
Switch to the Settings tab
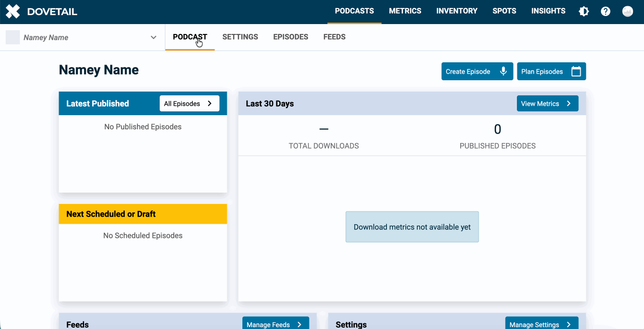[240, 37]
